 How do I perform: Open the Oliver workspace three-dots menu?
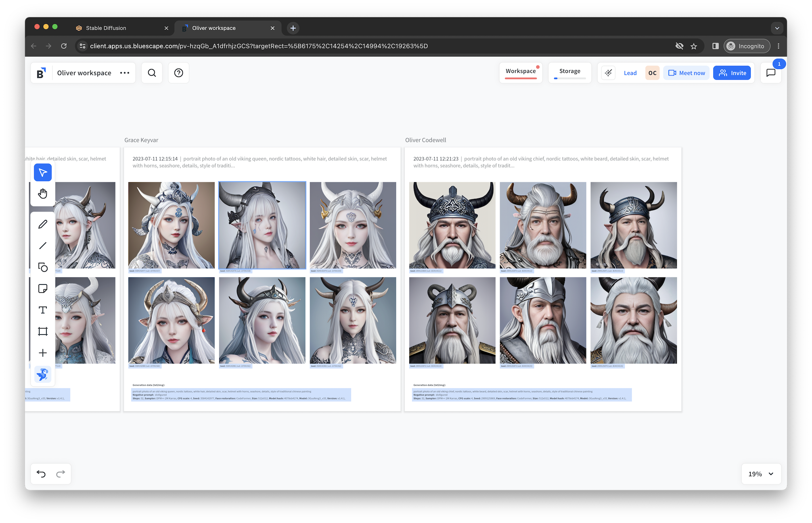[124, 73]
